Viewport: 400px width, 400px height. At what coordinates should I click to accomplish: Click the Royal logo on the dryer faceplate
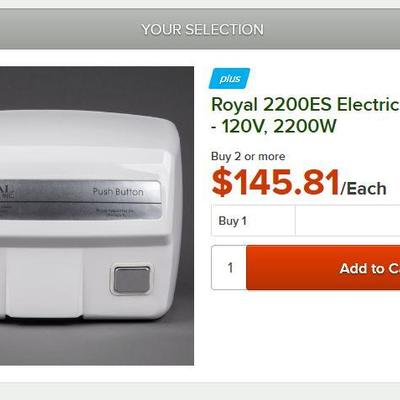pos(7,192)
